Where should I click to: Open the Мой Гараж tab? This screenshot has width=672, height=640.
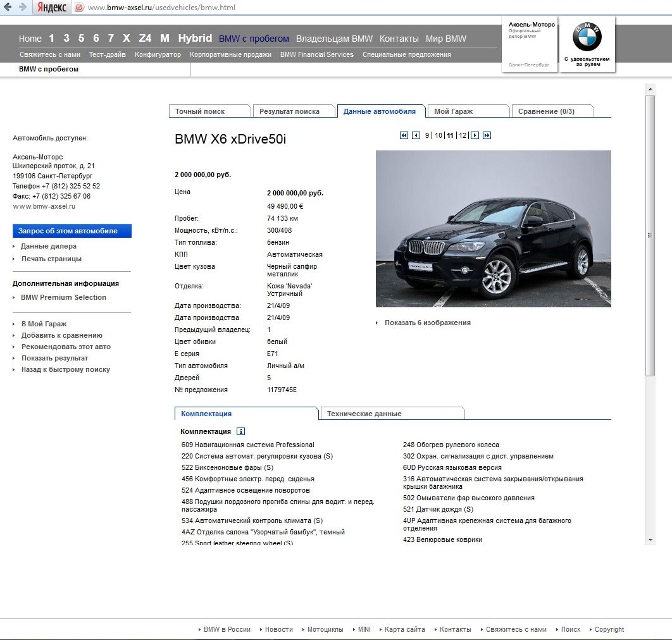tap(468, 111)
